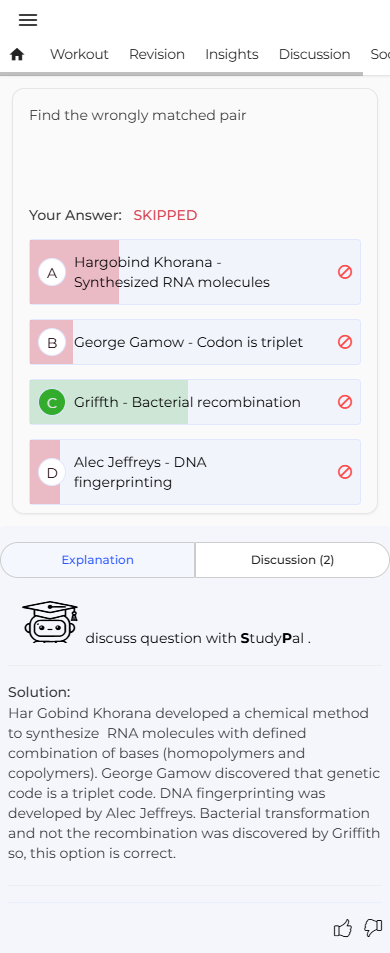The height and width of the screenshot is (953, 390).
Task: Click the prohibited icon on option C
Action: coord(345,402)
